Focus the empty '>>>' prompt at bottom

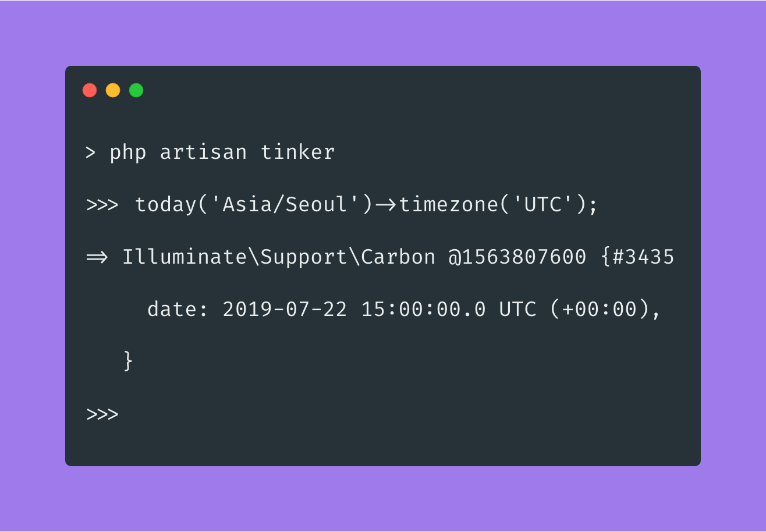pyautogui.click(x=102, y=414)
